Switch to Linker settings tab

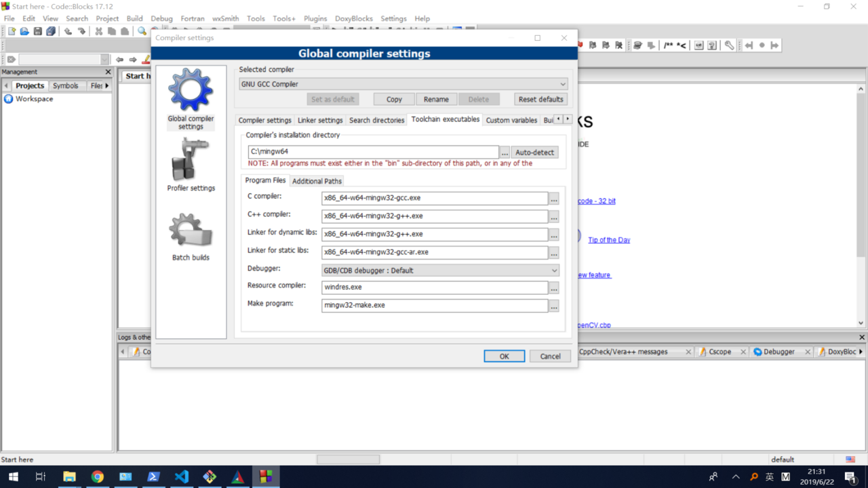320,120
